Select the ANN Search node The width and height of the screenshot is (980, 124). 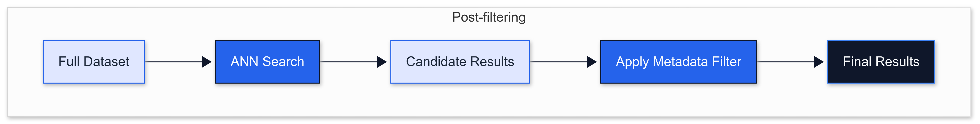267,61
